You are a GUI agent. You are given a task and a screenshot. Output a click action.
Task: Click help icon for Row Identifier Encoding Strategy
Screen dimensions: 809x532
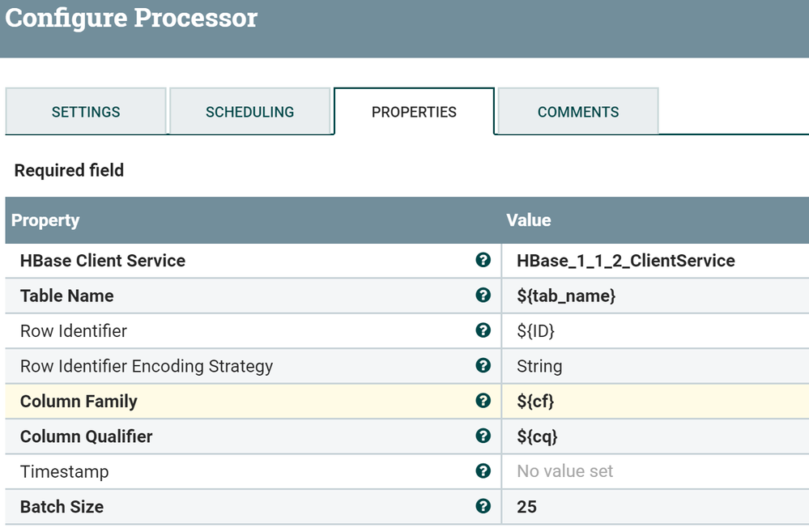tap(483, 366)
